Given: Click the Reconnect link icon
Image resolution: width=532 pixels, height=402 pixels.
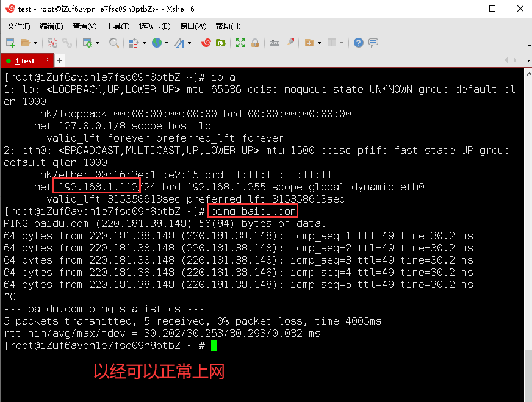Looking at the screenshot, I should (67, 43).
